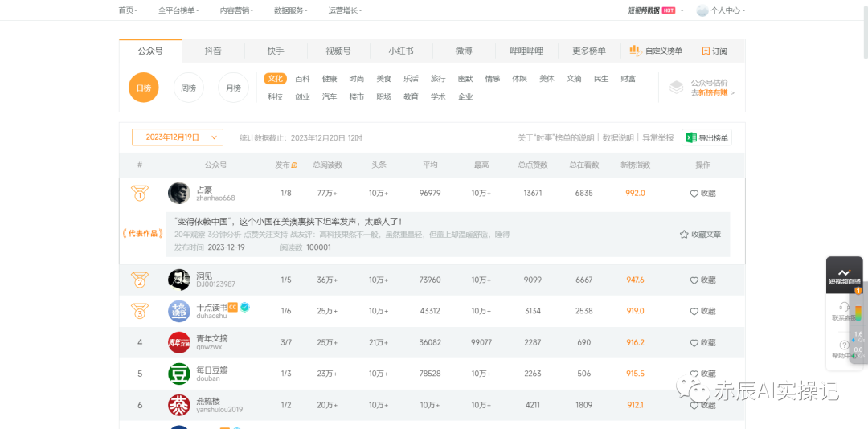Open the 短视频数据 HOT menu
The width and height of the screenshot is (868, 429).
656,10
